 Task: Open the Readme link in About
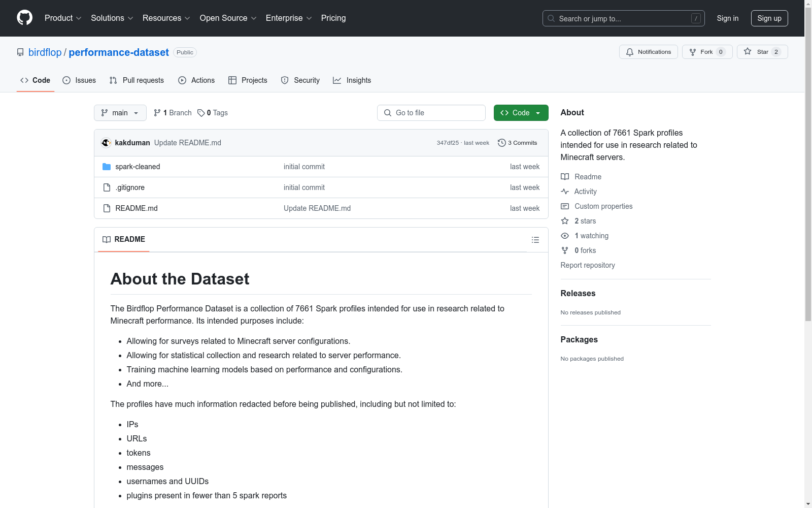tap(581, 177)
